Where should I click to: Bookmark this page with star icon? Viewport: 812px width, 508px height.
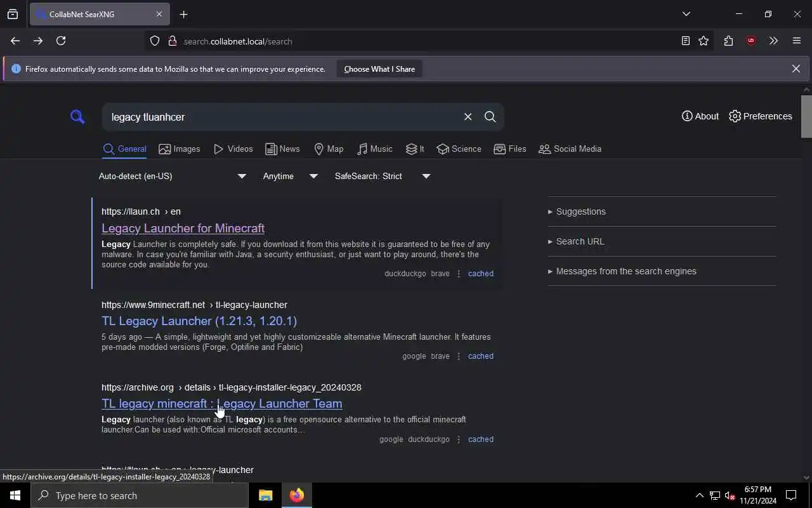pos(704,41)
